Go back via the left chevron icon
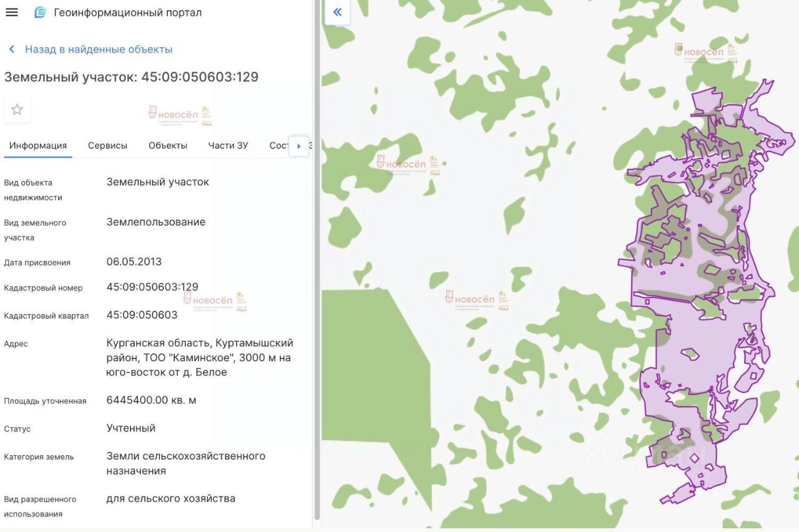The height and width of the screenshot is (532, 799). [x=11, y=49]
